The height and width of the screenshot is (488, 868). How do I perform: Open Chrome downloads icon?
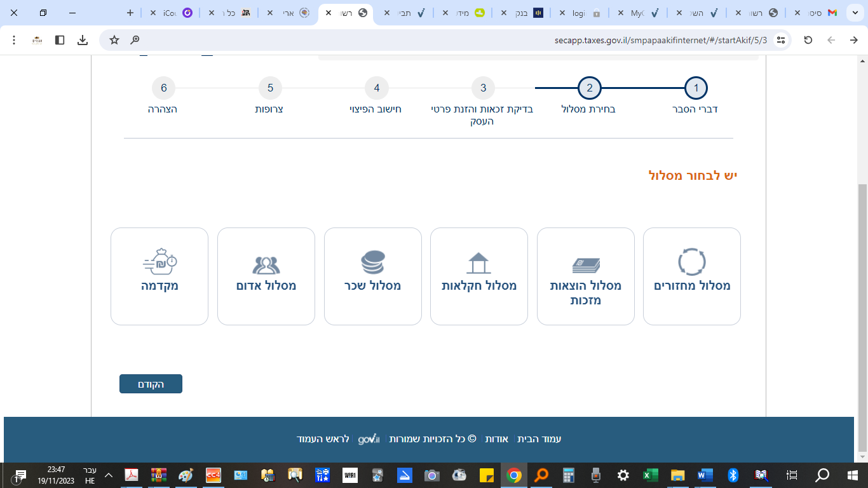[83, 40]
